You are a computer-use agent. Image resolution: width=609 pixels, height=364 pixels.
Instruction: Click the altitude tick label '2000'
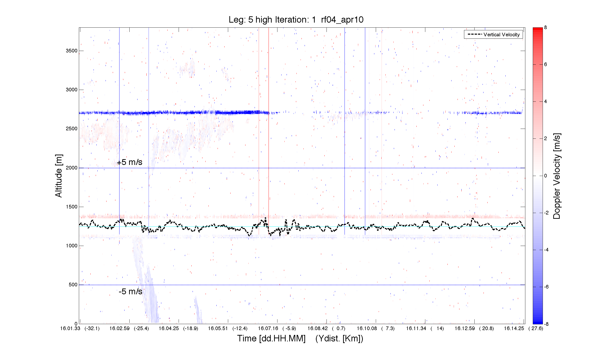tap(72, 168)
